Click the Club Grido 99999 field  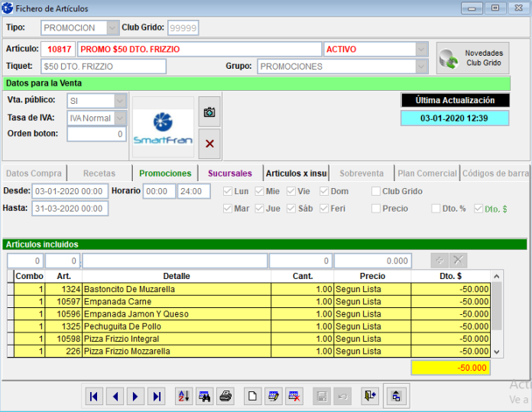(183, 28)
